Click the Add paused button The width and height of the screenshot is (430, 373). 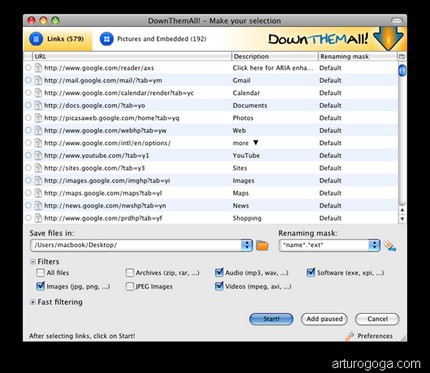point(324,319)
